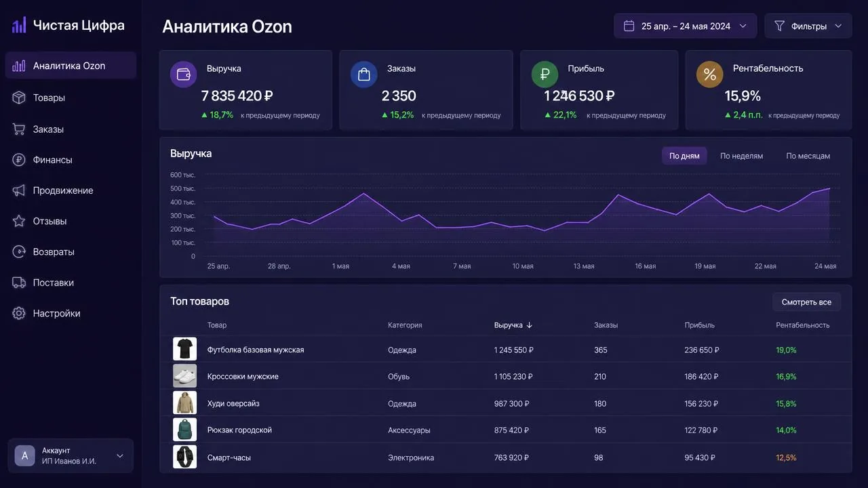868x488 pixels.
Task: Click the Возвраты return arrow icon
Action: tap(19, 251)
